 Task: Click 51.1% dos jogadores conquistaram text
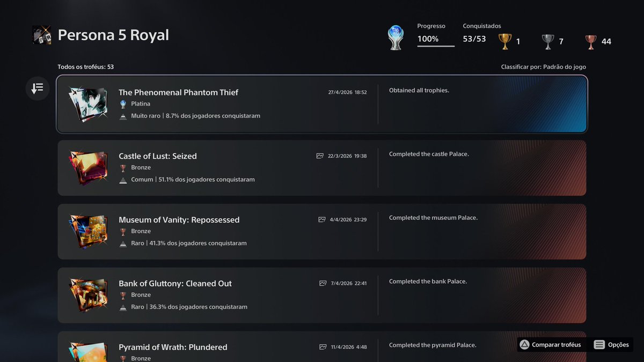(x=207, y=180)
